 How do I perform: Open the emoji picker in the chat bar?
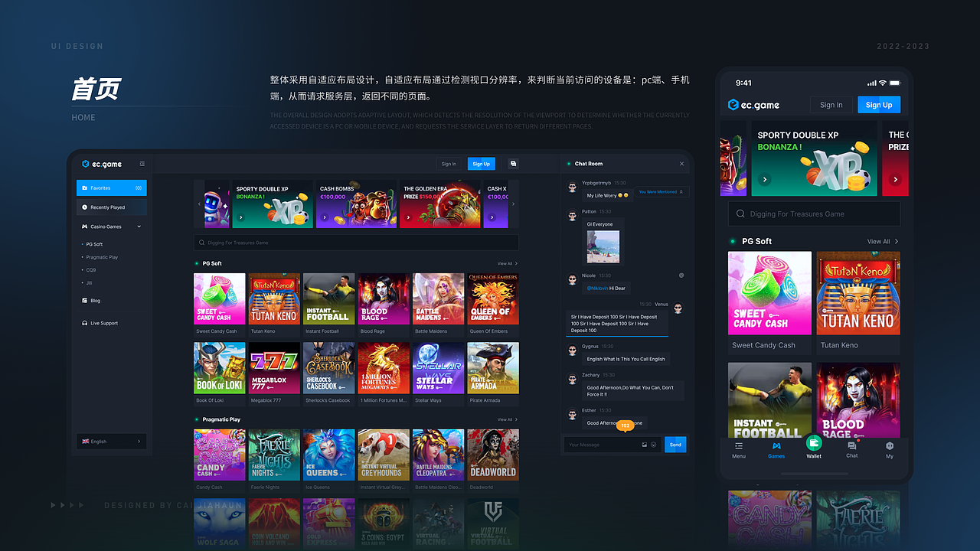654,444
